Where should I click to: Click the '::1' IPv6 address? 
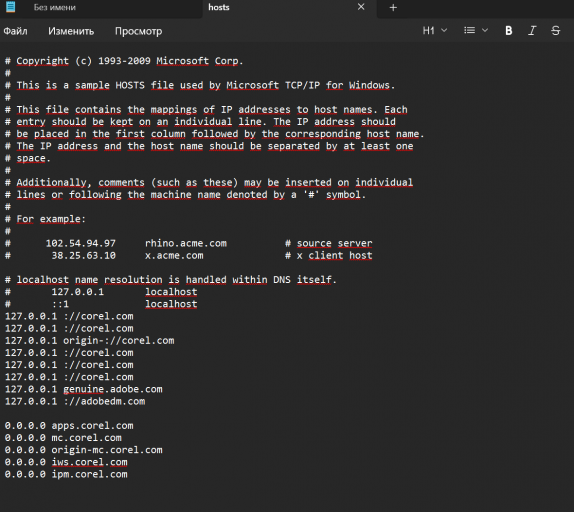[x=60, y=304]
